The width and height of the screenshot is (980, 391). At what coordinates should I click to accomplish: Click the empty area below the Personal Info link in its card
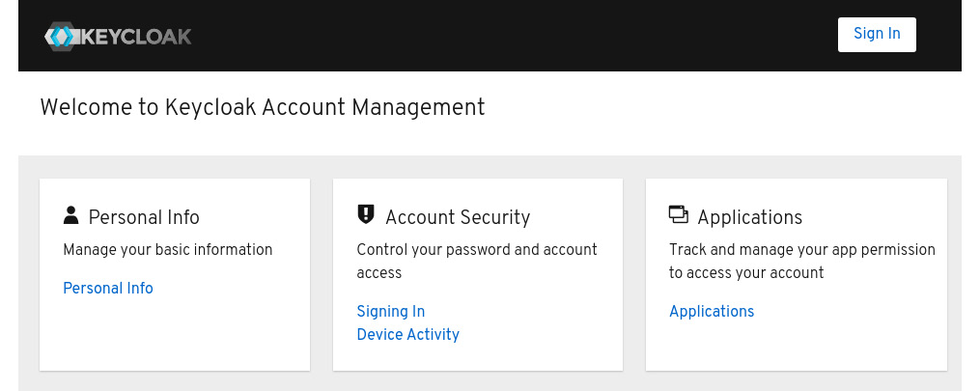coord(175,334)
